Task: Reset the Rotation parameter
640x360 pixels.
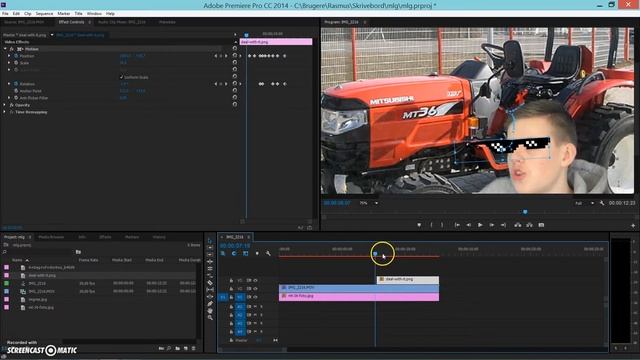Action: click(x=235, y=83)
